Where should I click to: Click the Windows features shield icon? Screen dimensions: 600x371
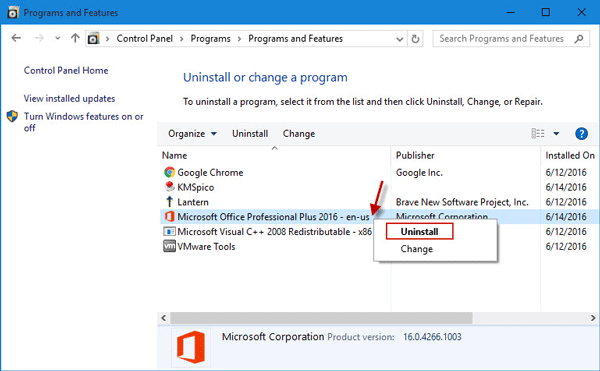[x=12, y=116]
